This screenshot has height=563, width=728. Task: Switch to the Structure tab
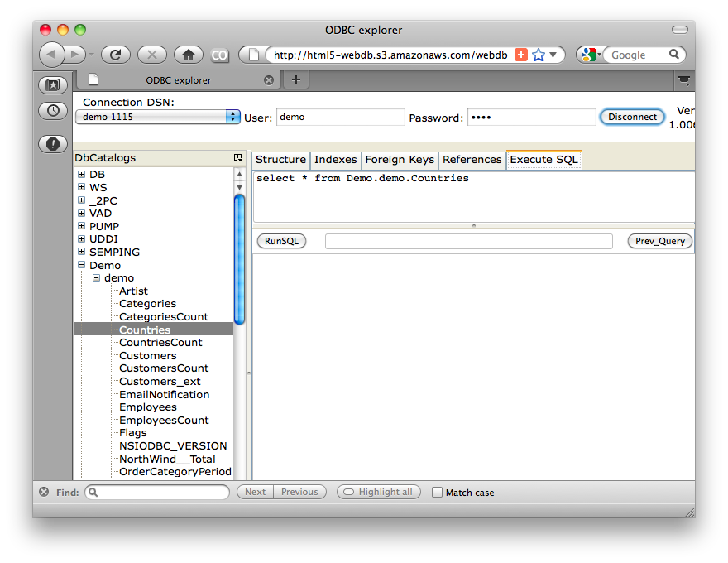coord(280,160)
